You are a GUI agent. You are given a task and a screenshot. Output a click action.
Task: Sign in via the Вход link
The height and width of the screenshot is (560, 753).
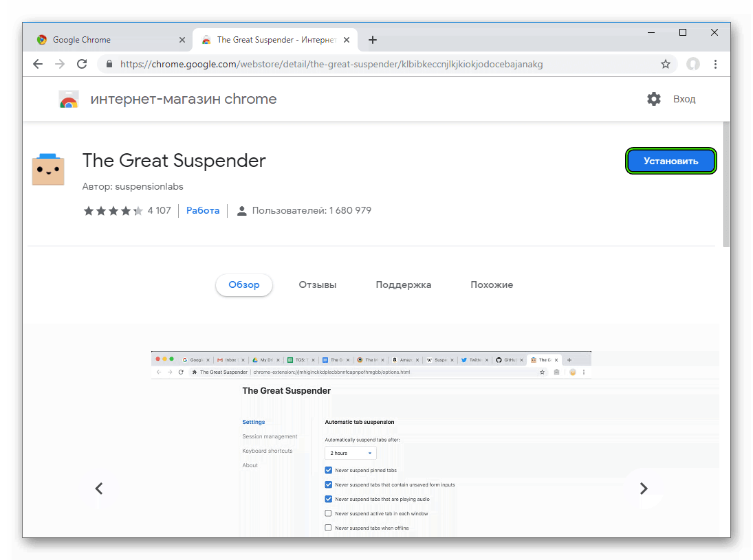[x=684, y=99]
